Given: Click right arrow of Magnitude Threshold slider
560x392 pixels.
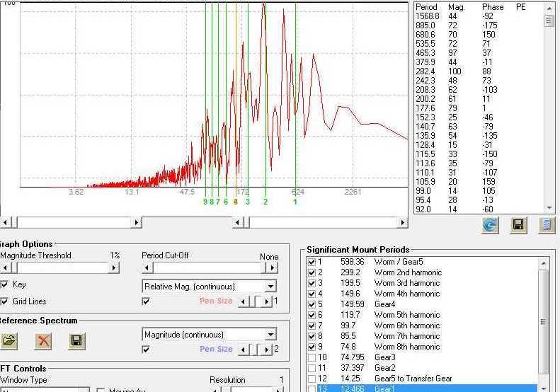Looking at the screenshot, I should pyautogui.click(x=113, y=268).
